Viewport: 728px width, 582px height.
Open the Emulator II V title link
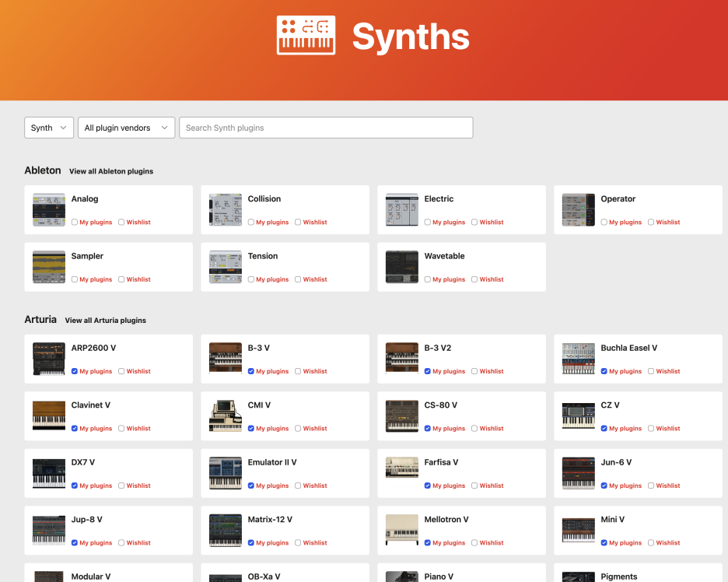point(272,462)
